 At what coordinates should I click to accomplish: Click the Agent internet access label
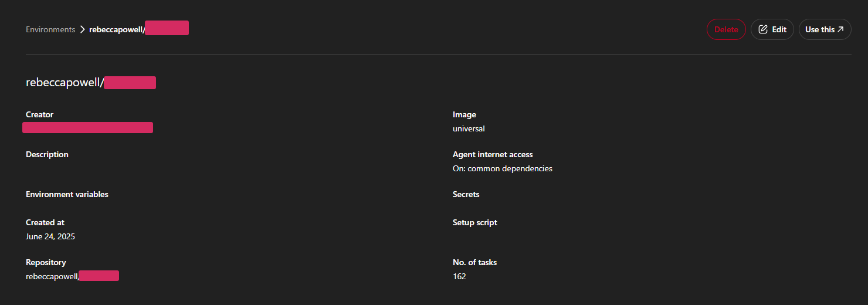click(493, 154)
